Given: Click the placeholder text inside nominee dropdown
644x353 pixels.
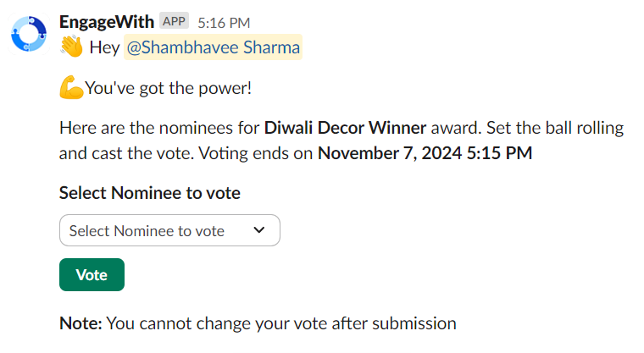Looking at the screenshot, I should pyautogui.click(x=147, y=230).
